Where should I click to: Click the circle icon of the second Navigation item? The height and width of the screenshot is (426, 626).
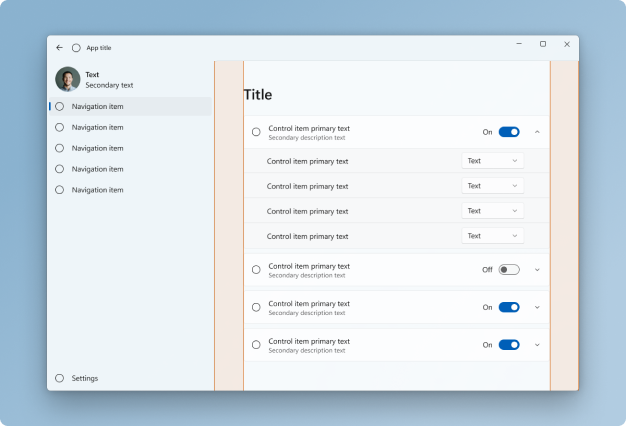[x=59, y=127]
